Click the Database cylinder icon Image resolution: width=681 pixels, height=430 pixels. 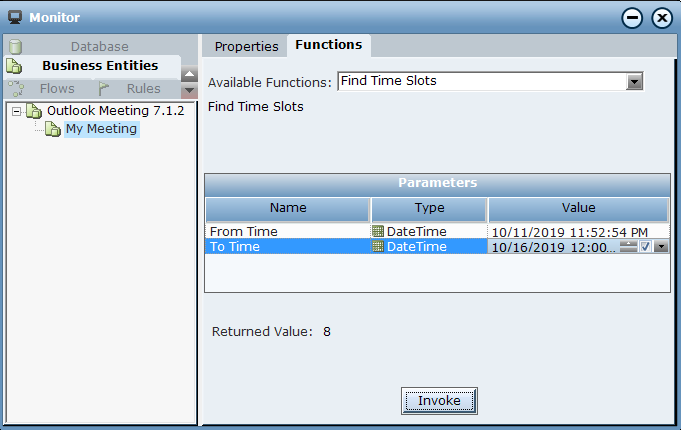(14, 46)
